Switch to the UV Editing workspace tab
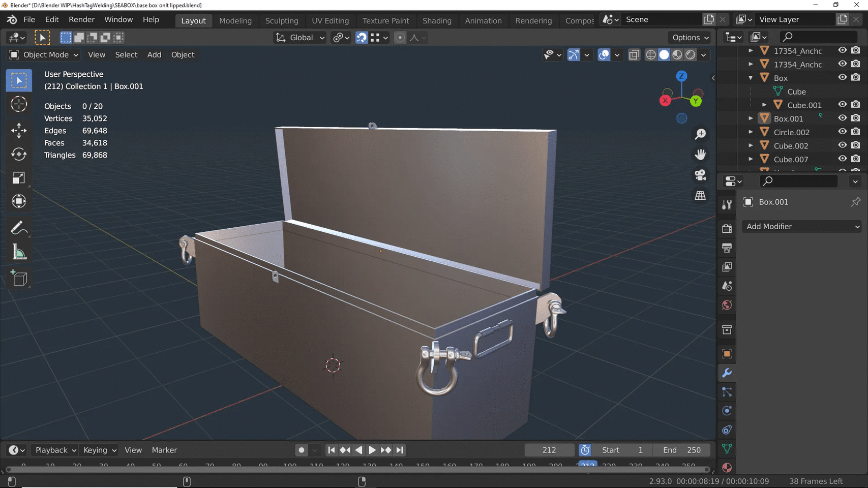The height and width of the screenshot is (488, 868). [331, 21]
